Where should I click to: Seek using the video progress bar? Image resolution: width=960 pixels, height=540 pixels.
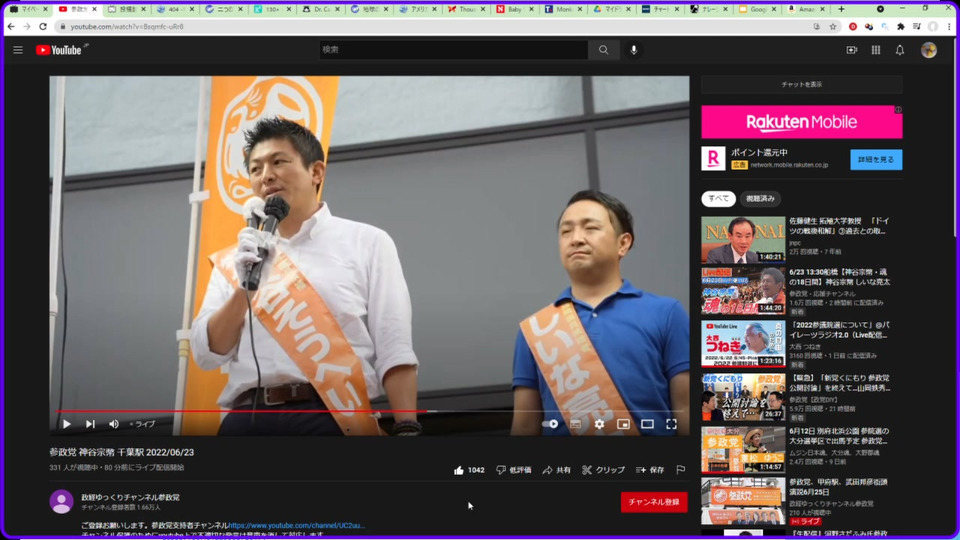pyautogui.click(x=369, y=411)
